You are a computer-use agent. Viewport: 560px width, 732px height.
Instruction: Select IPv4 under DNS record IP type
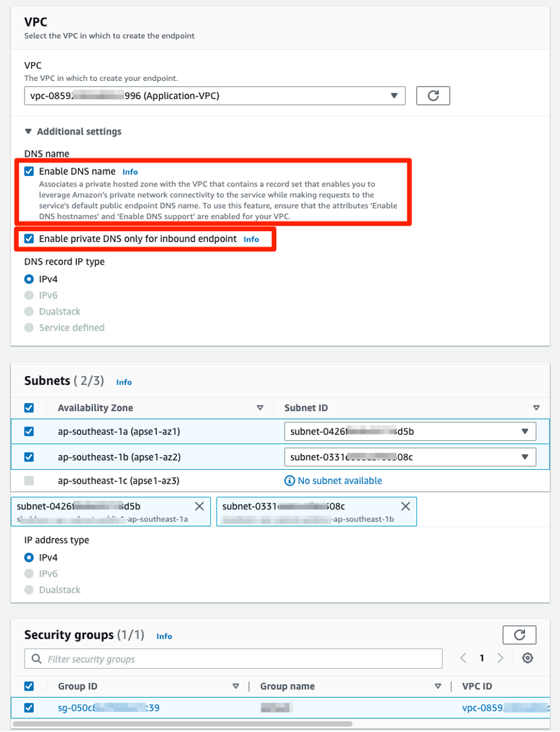coord(28,279)
